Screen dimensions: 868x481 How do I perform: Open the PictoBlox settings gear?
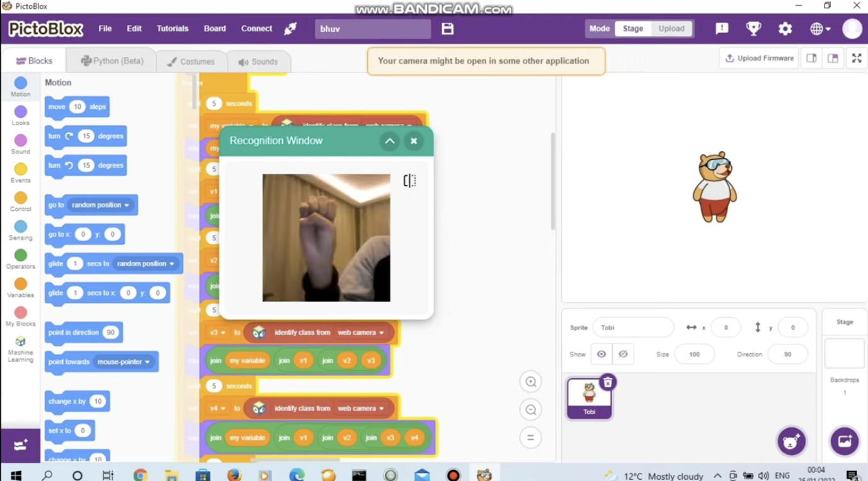tap(785, 28)
